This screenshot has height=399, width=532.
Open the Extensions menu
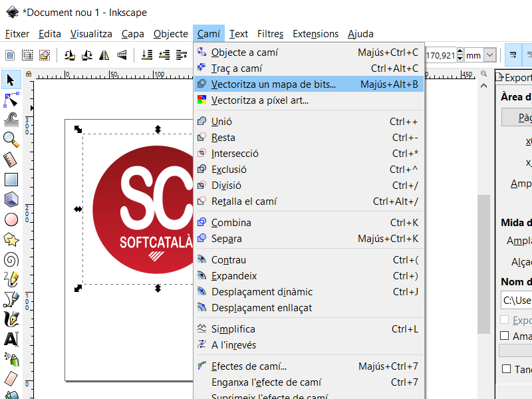point(315,34)
